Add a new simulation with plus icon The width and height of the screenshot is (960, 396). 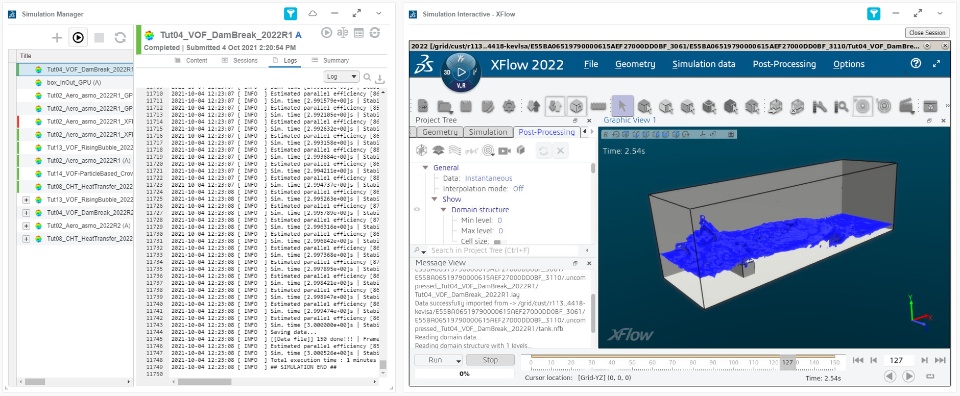click(x=56, y=37)
